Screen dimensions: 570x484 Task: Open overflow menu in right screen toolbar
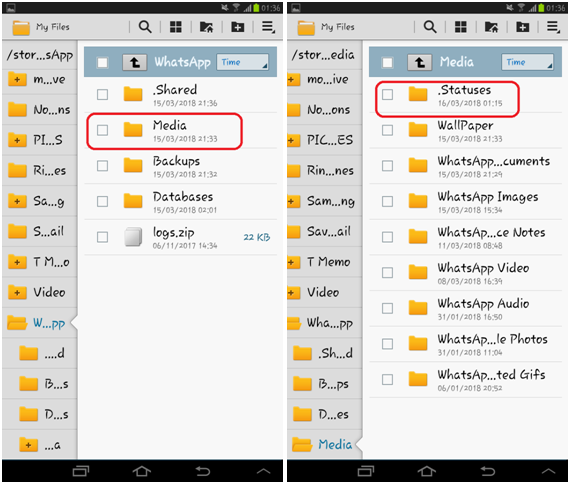553,27
